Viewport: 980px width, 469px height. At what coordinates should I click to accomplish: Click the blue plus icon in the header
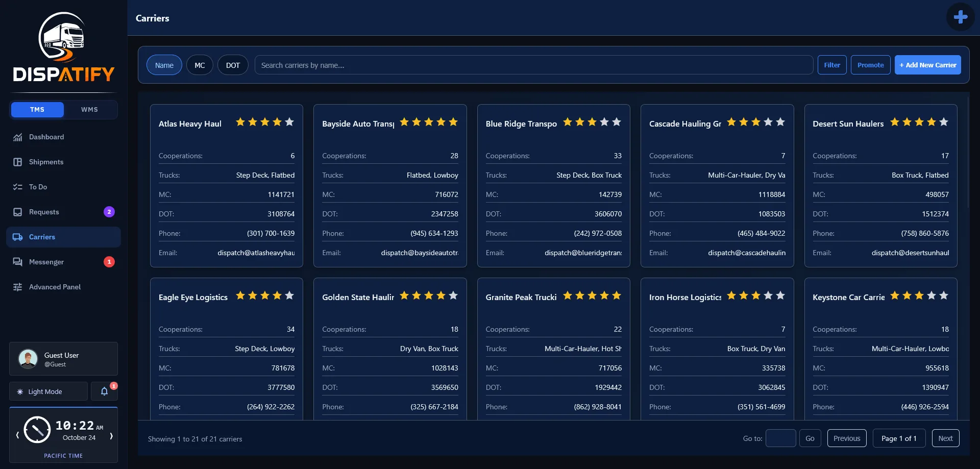click(960, 17)
